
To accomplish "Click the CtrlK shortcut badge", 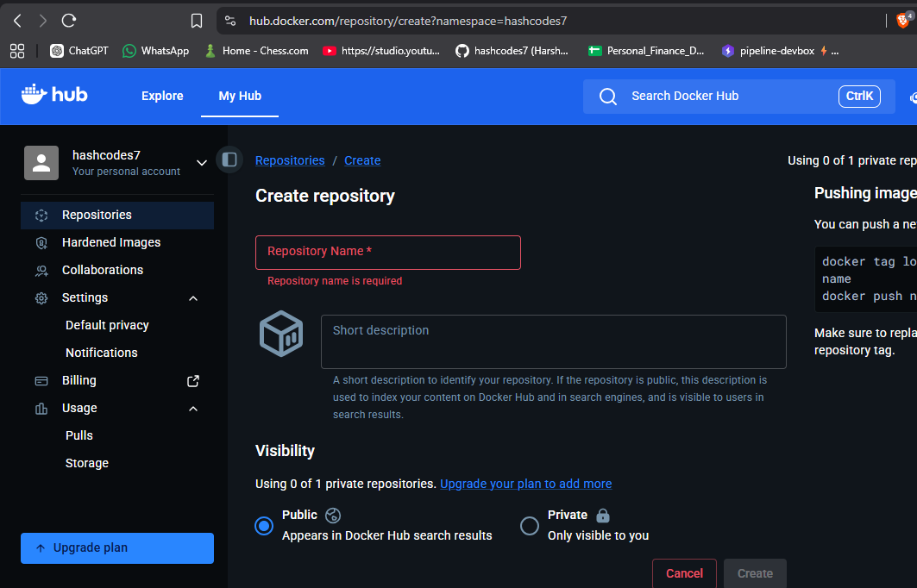I will 859,97.
